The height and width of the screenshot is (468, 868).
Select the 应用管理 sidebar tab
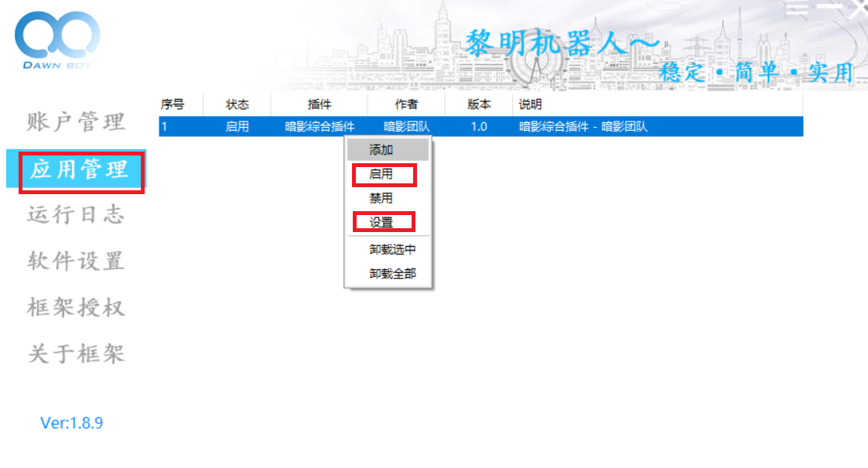pos(77,169)
